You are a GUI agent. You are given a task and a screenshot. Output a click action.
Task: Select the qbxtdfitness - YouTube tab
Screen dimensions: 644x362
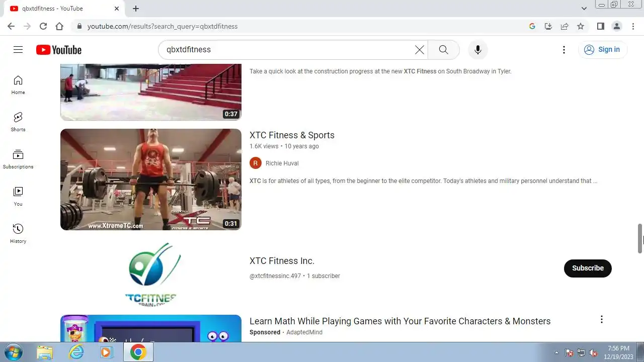(x=63, y=9)
